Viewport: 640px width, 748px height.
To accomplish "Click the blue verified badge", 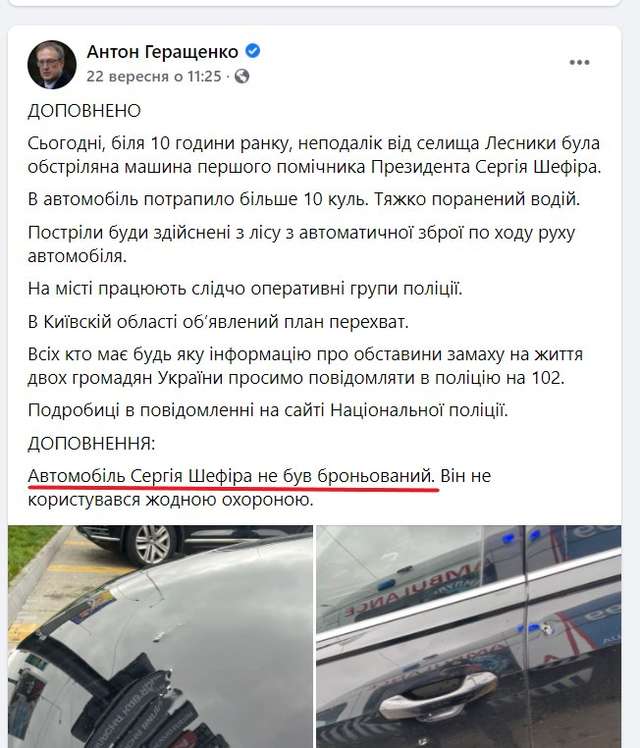I will [253, 51].
